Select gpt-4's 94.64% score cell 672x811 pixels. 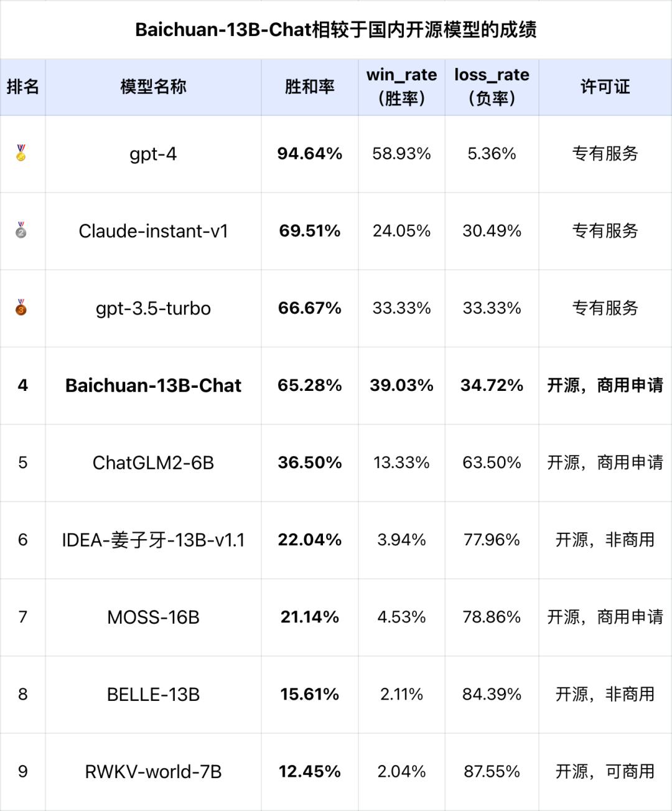[x=309, y=154]
